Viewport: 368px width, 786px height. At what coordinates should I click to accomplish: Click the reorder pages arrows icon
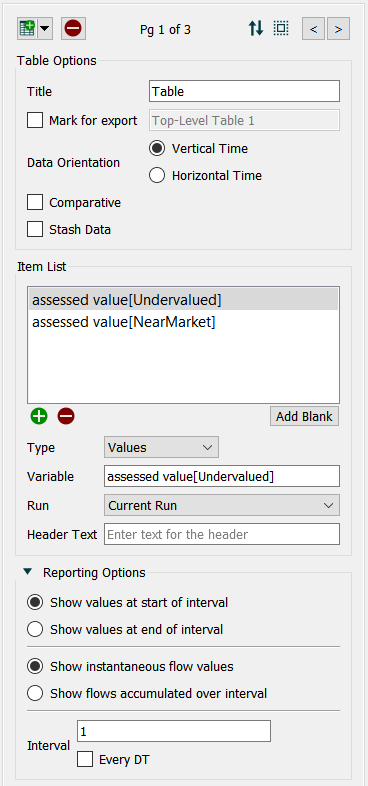(256, 29)
